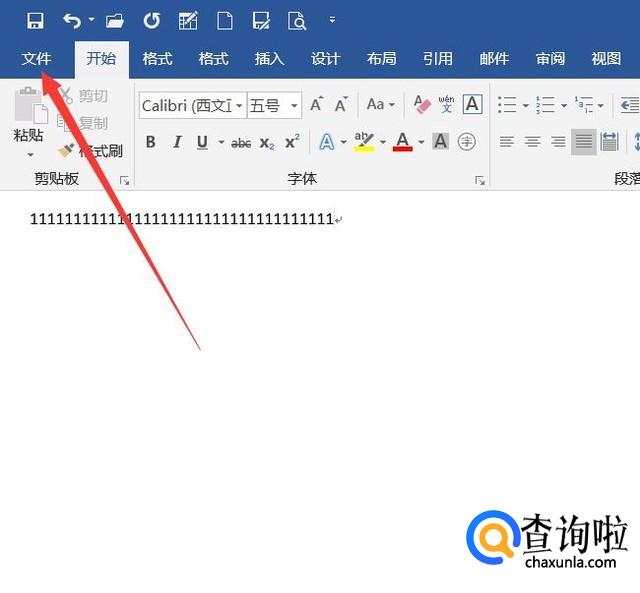Screen dimensions: 640x593
Task: Click the Save icon in quick access toolbar
Action: tap(36, 20)
